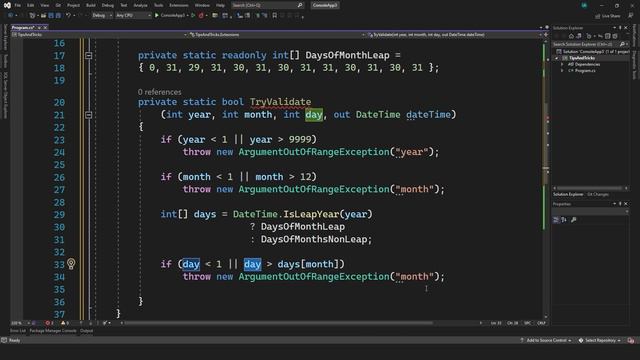Select the Solution 'ConsoleApp3' node

point(593,52)
